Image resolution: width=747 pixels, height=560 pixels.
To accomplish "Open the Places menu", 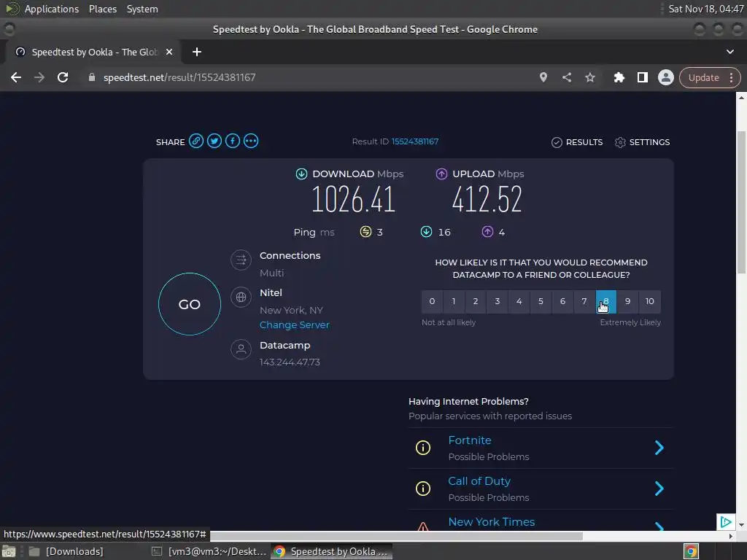I will pos(103,9).
